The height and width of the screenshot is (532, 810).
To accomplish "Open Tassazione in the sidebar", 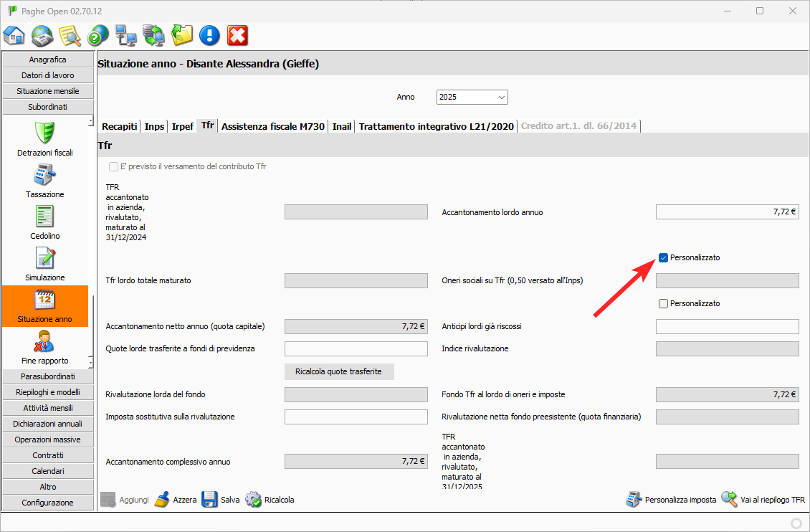I will (x=45, y=175).
